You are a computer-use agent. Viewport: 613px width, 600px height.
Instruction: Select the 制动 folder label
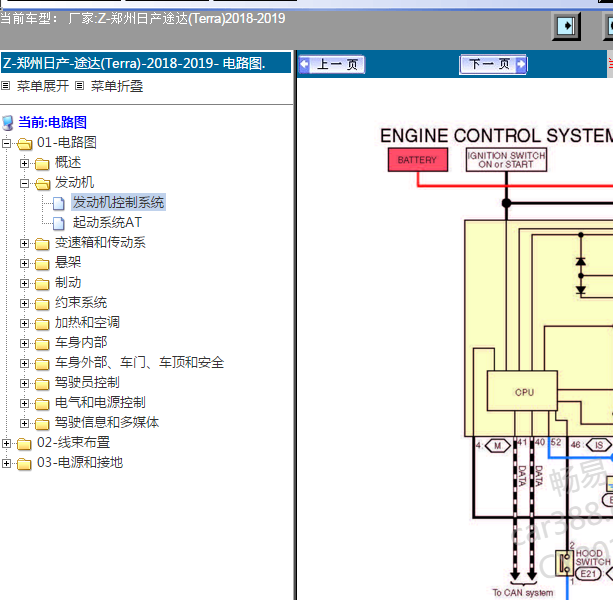tap(68, 282)
